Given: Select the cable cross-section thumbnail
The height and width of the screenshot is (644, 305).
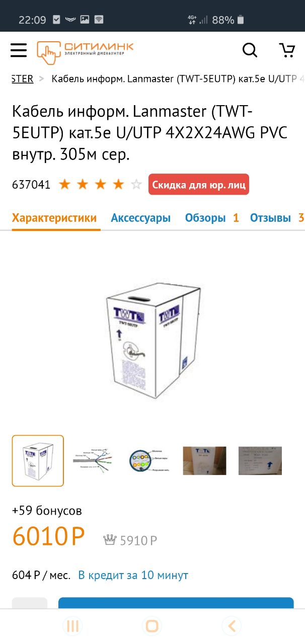Looking at the screenshot, I should point(148,460).
